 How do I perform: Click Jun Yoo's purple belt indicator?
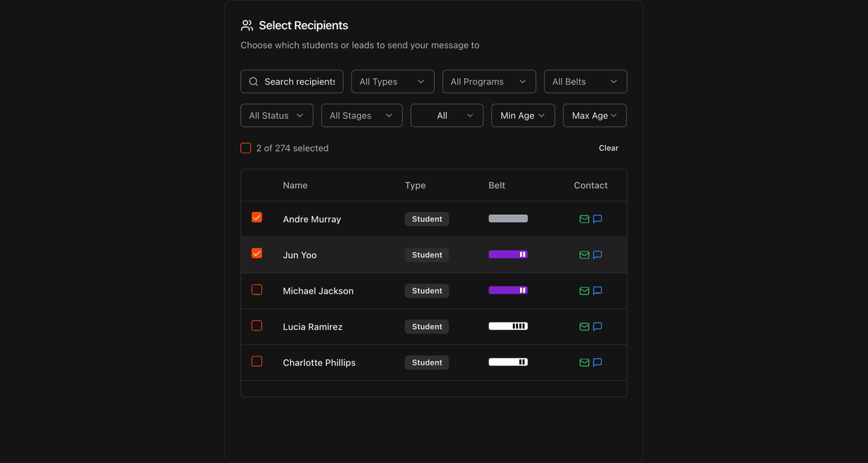click(x=509, y=255)
